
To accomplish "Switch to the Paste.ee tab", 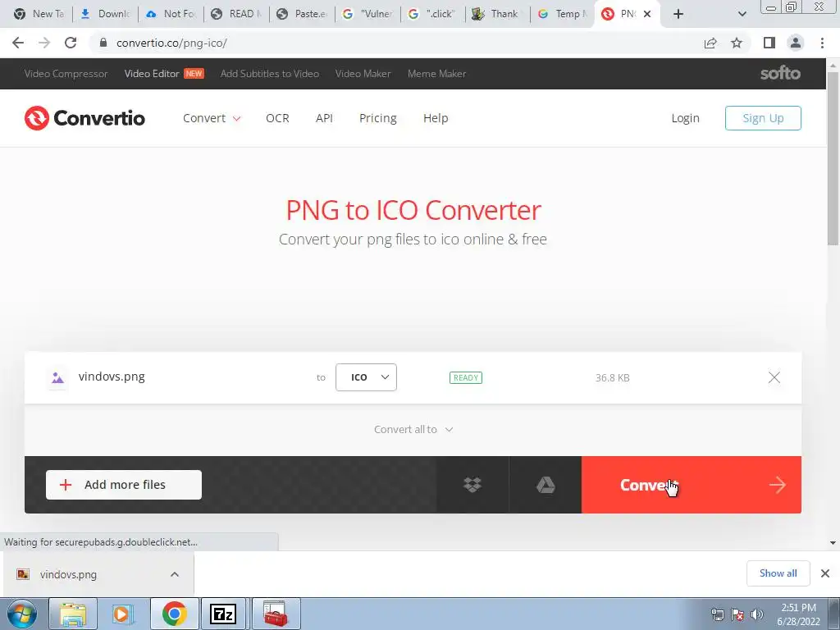I will pyautogui.click(x=302, y=14).
